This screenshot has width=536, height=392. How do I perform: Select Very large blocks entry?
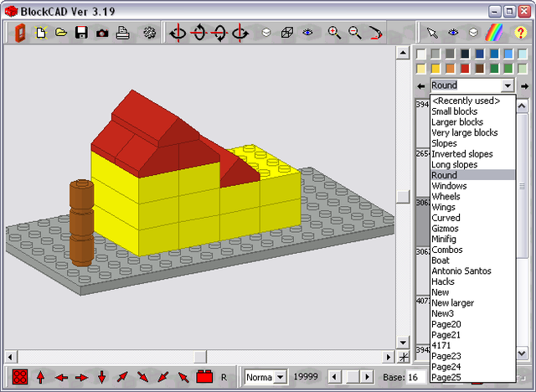pos(464,132)
